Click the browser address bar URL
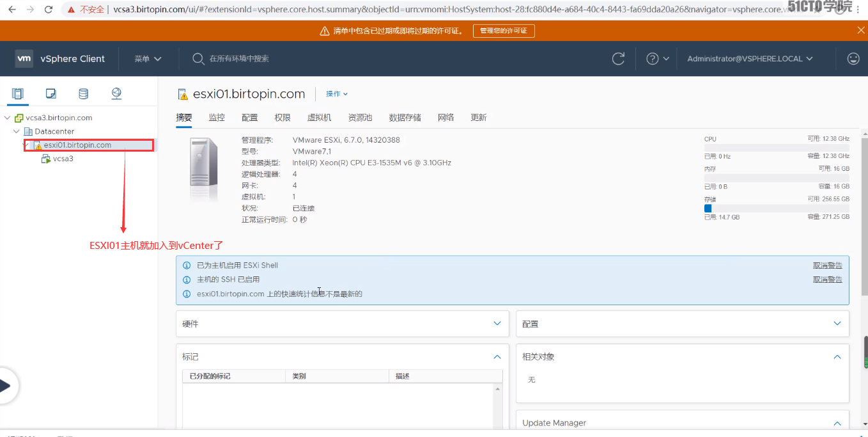The height and width of the screenshot is (437, 868). [x=447, y=10]
